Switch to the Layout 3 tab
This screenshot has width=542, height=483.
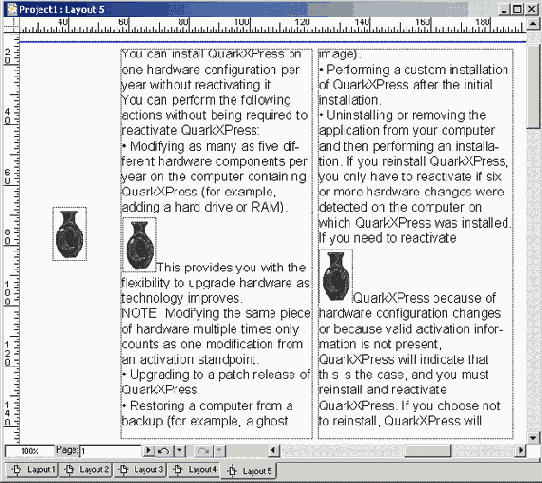tap(140, 470)
